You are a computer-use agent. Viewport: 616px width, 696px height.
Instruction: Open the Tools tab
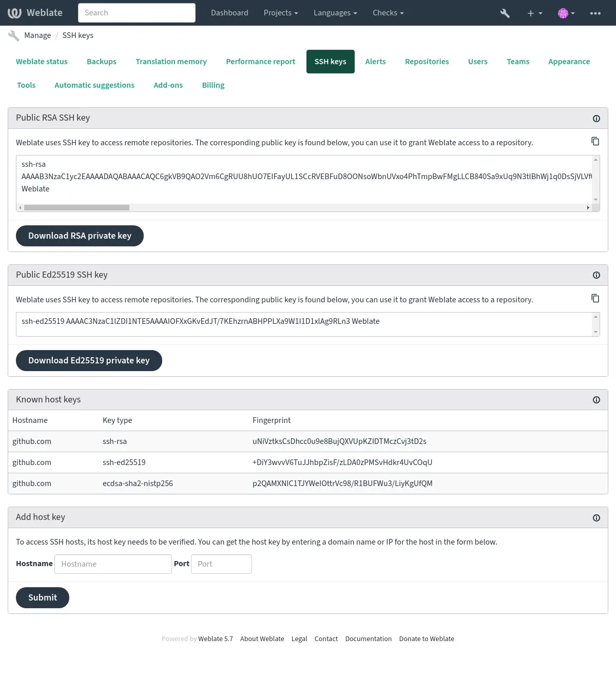[x=26, y=85]
